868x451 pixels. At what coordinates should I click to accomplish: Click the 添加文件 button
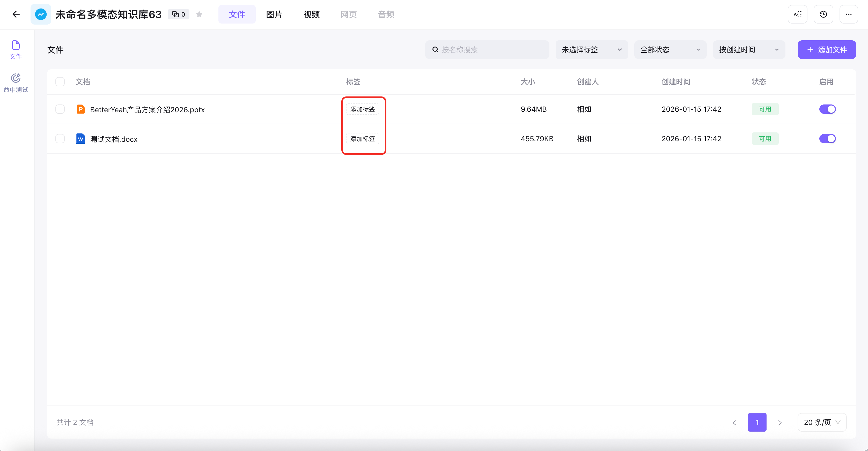click(x=827, y=50)
